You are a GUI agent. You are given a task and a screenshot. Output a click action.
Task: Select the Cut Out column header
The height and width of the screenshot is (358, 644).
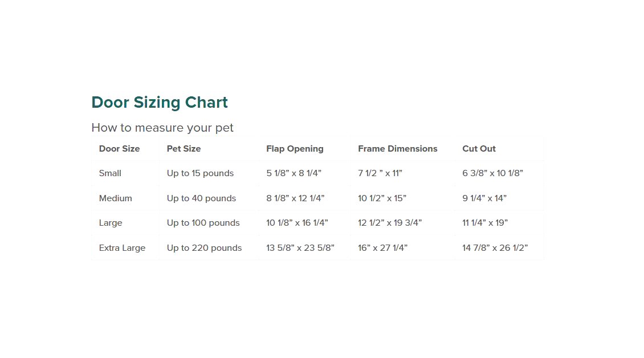click(x=479, y=149)
